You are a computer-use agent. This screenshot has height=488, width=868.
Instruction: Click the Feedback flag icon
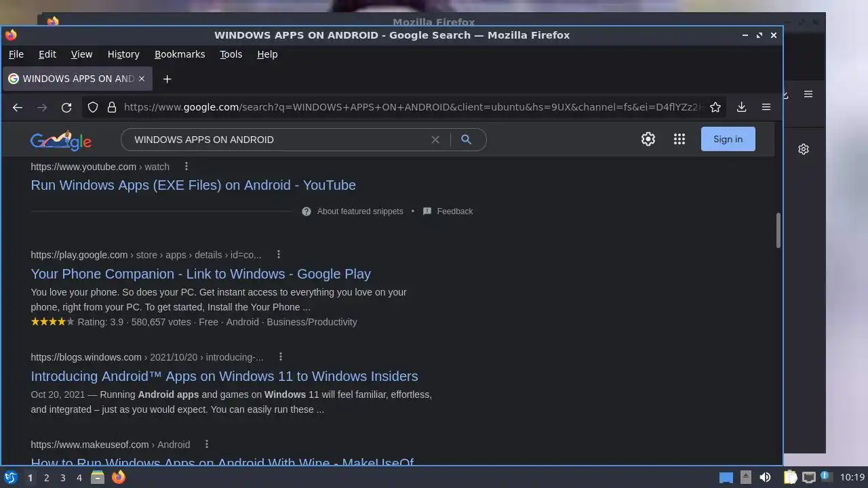pyautogui.click(x=427, y=211)
